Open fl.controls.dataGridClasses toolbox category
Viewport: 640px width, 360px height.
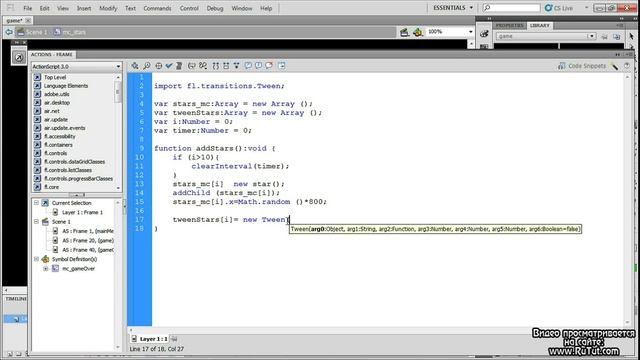click(74, 162)
